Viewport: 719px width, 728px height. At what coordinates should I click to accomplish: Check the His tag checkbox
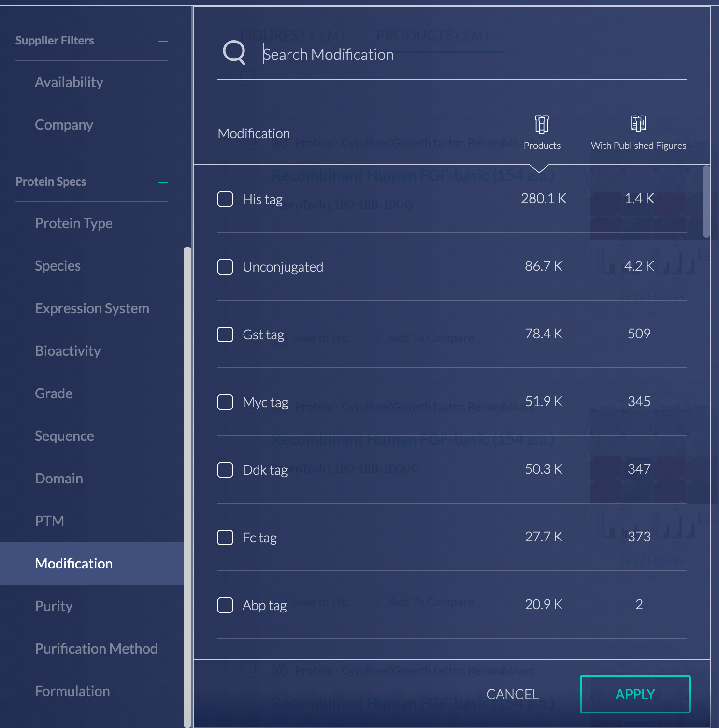pyautogui.click(x=225, y=199)
